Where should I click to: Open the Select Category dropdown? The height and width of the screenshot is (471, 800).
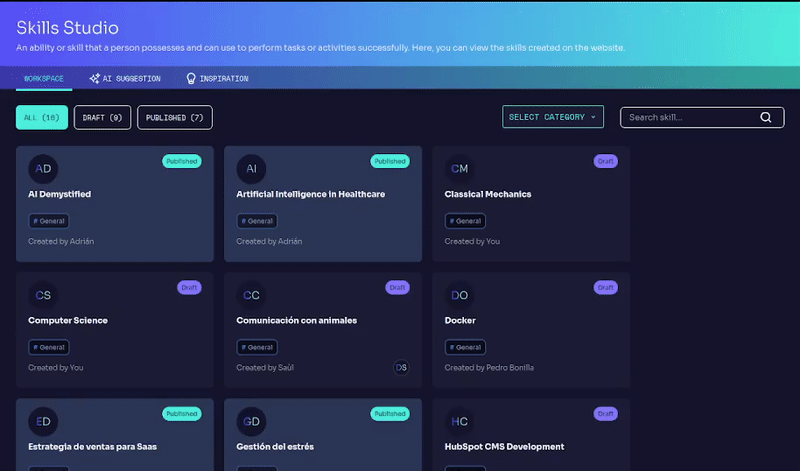tap(552, 117)
